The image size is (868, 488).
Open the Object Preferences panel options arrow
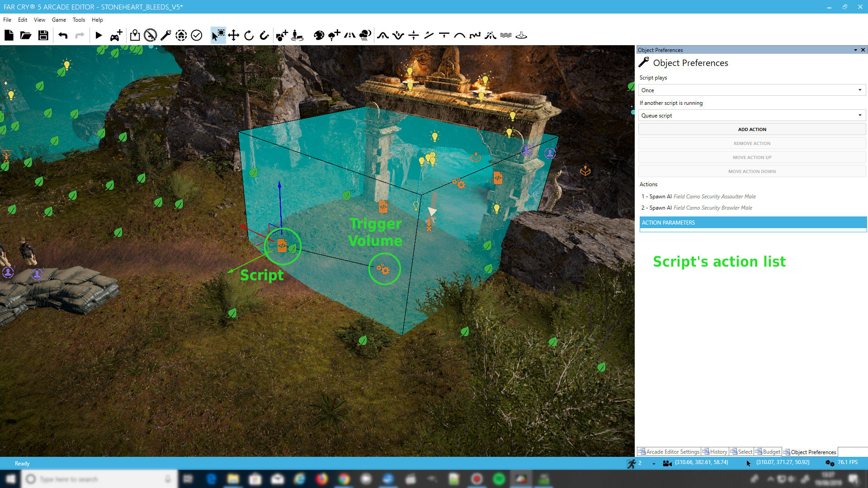tap(855, 50)
